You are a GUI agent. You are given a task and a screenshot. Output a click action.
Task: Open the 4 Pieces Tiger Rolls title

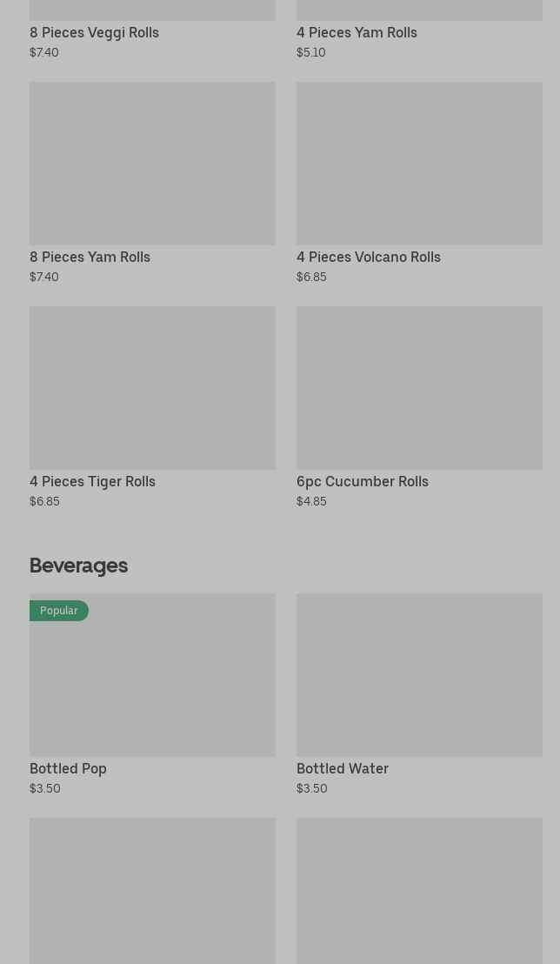click(x=92, y=481)
